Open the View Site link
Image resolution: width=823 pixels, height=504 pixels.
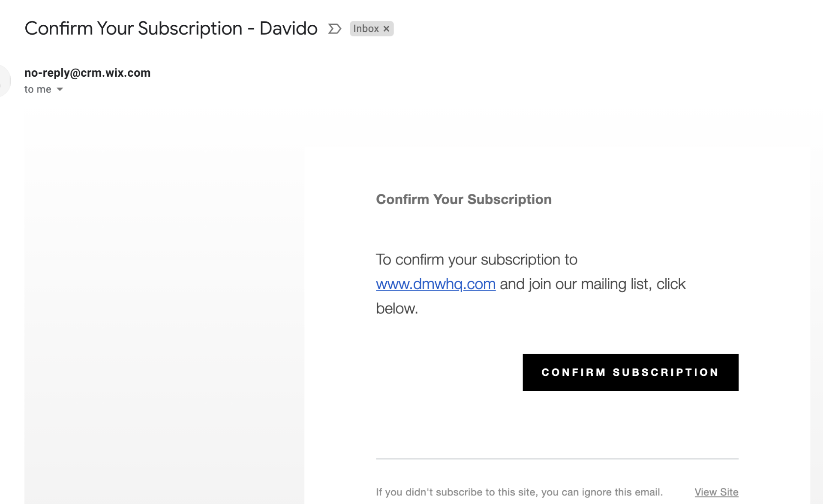[716, 492]
